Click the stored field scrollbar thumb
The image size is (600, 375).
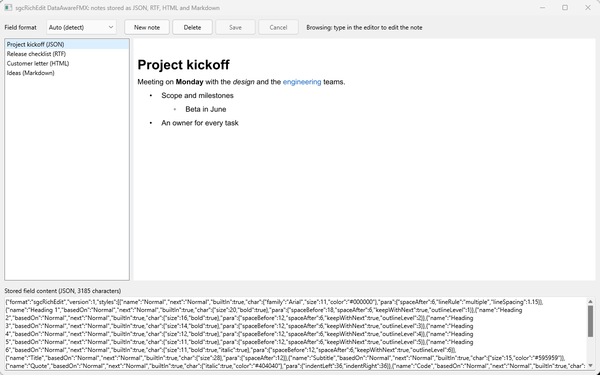click(x=590, y=321)
